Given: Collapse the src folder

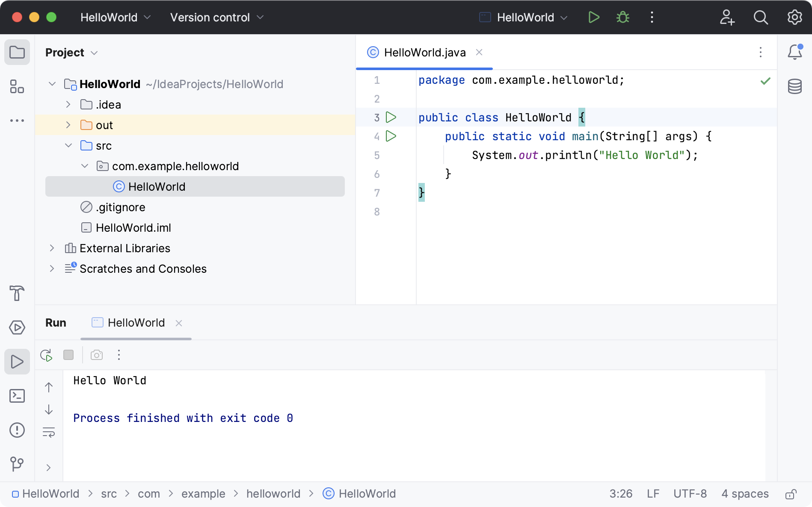Looking at the screenshot, I should [x=68, y=145].
